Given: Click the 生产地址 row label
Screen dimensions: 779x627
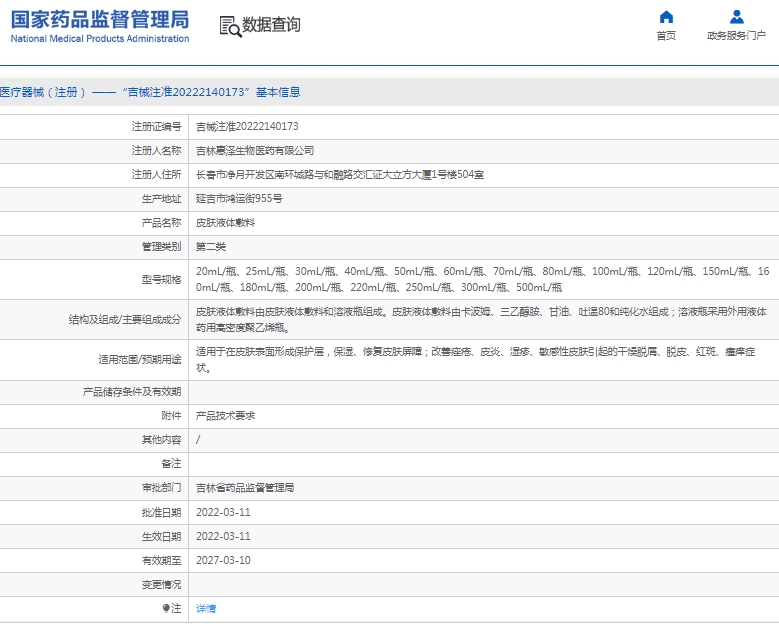Looking at the screenshot, I should click(x=161, y=199).
